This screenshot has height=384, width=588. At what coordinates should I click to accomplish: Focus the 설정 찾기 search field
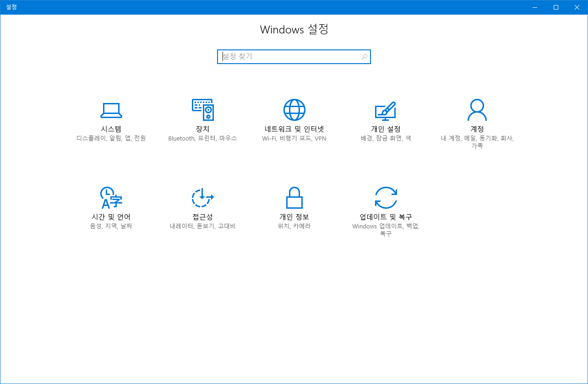coord(289,57)
